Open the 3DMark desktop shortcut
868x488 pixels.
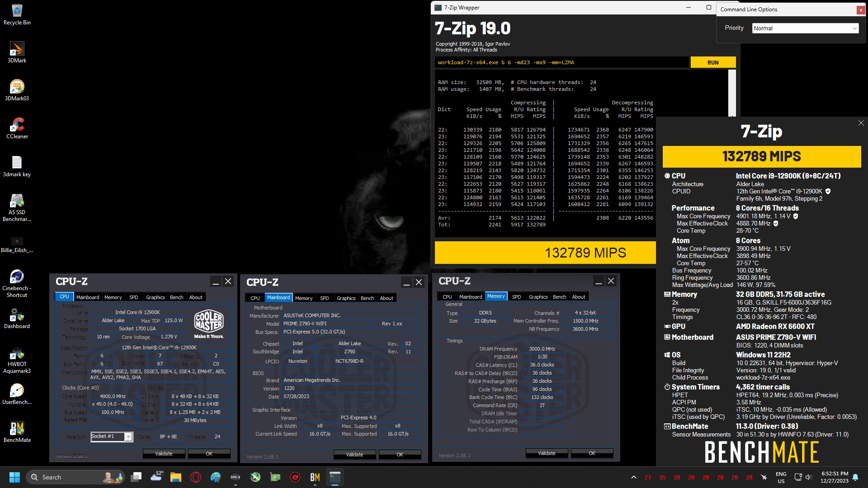(17, 52)
